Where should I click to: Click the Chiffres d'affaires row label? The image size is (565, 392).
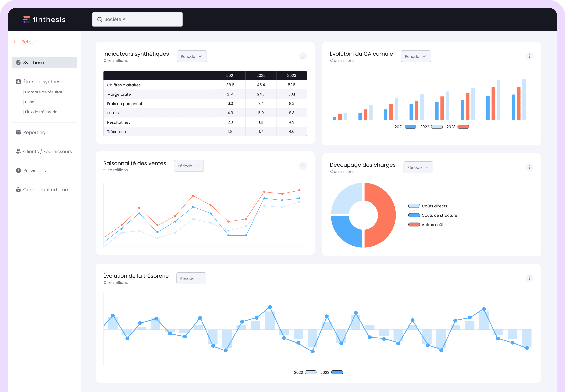[124, 85]
